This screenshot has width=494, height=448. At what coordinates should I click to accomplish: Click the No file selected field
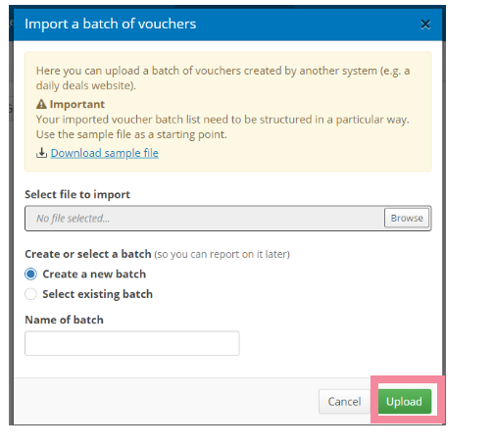click(205, 219)
